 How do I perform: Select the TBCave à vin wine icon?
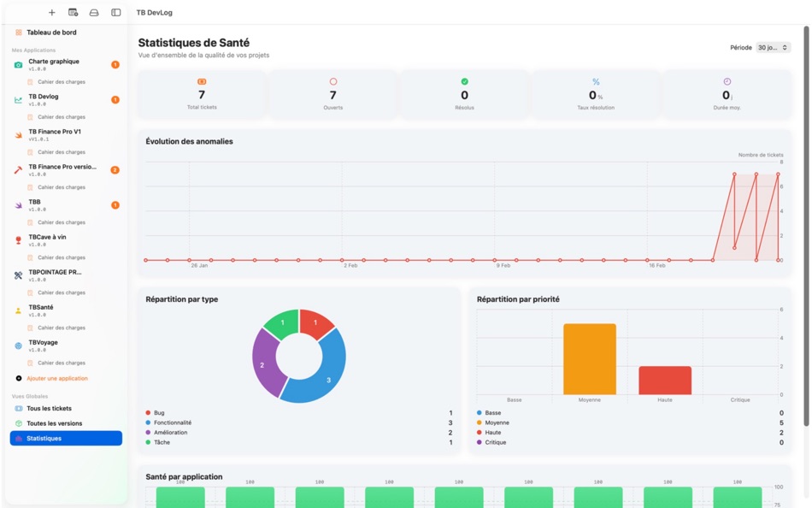[18, 240]
